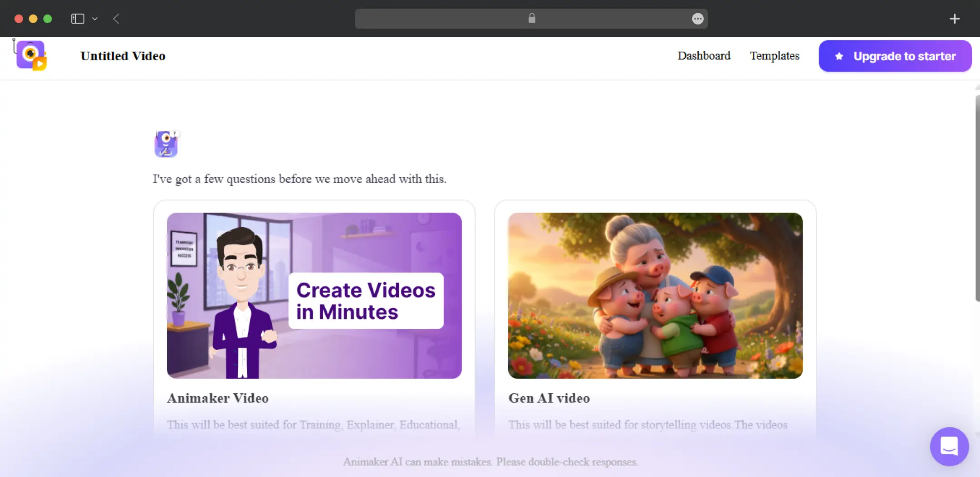The height and width of the screenshot is (477, 980).
Task: Click the Upgrade to starter button
Action: point(895,56)
